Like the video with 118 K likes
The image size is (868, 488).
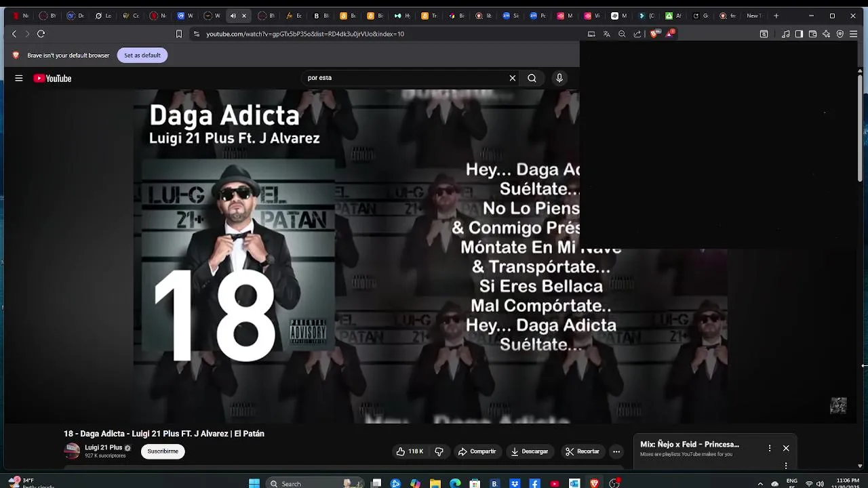coord(411,451)
